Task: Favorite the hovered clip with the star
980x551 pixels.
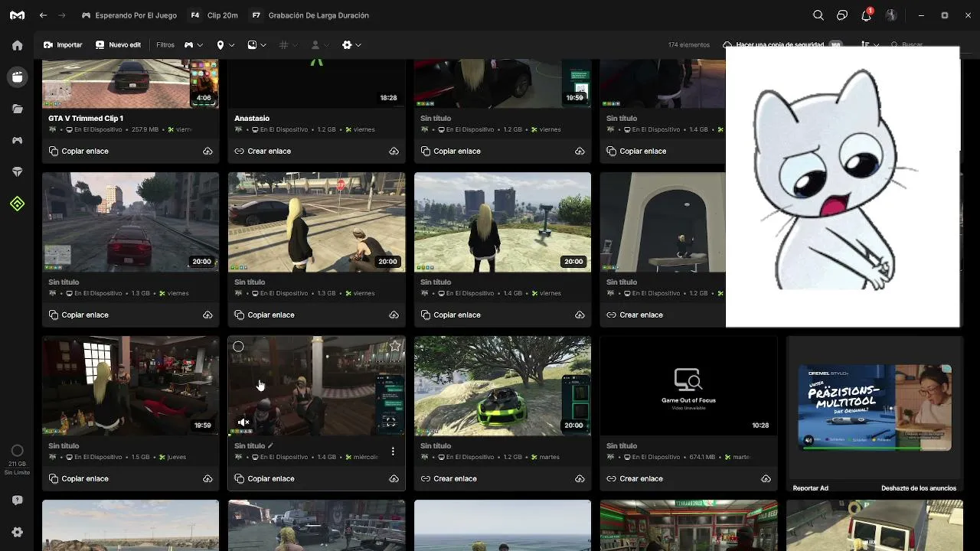Action: coord(395,347)
